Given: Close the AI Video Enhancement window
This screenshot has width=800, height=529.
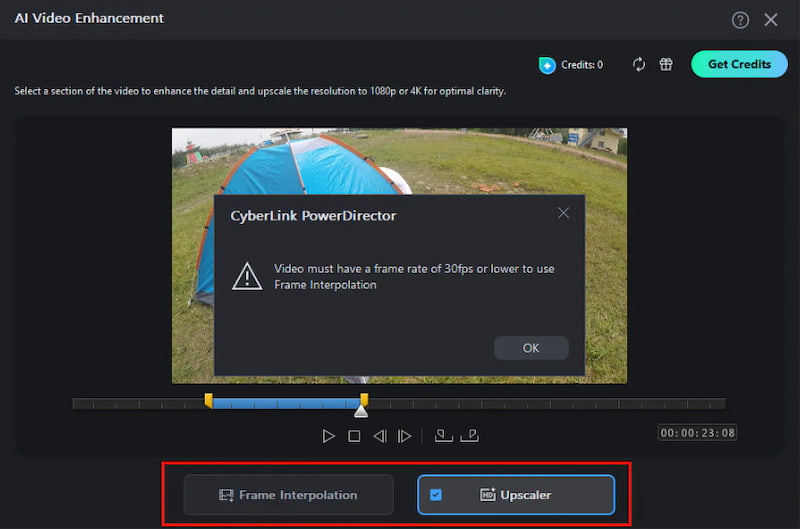Looking at the screenshot, I should click(770, 20).
